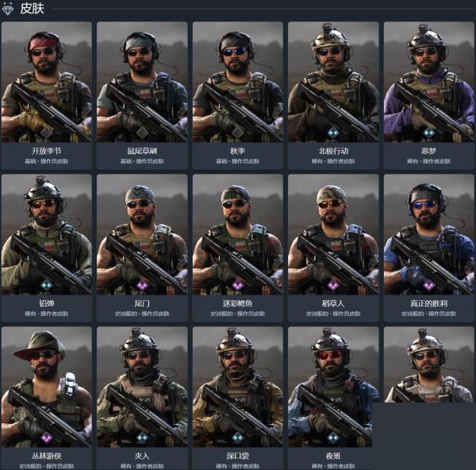The width and height of the screenshot is (476, 470).
Task: Click the 开放季节 skin name label
Action: pos(47,151)
